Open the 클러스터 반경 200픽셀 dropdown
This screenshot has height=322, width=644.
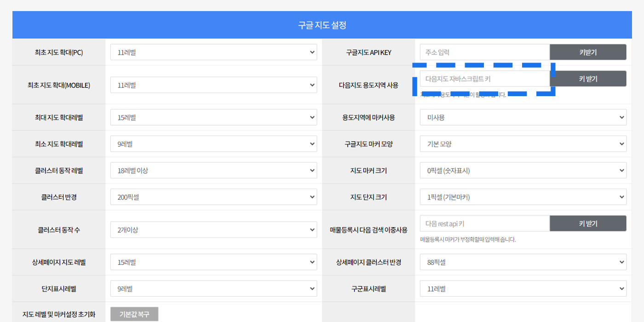213,197
